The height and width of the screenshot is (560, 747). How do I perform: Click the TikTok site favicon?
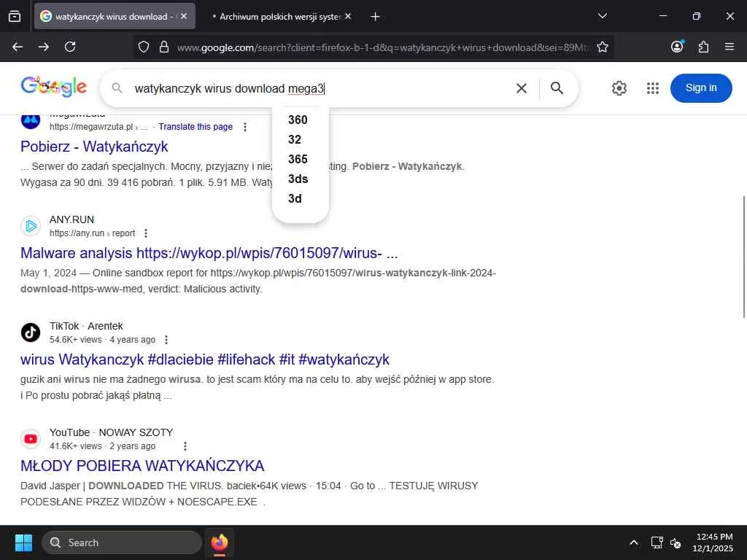click(x=31, y=332)
